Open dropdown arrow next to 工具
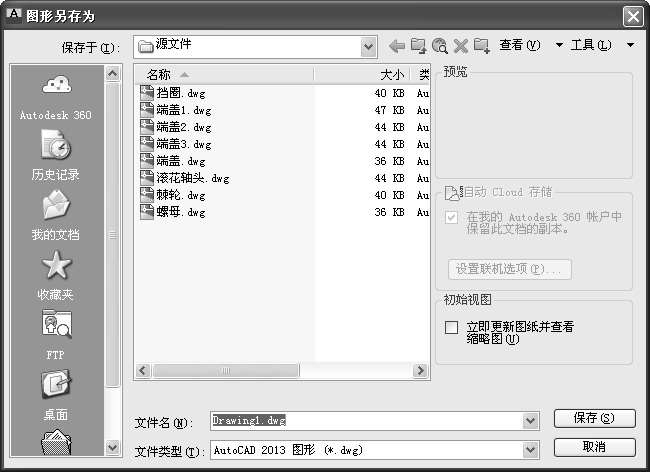 pos(631,45)
